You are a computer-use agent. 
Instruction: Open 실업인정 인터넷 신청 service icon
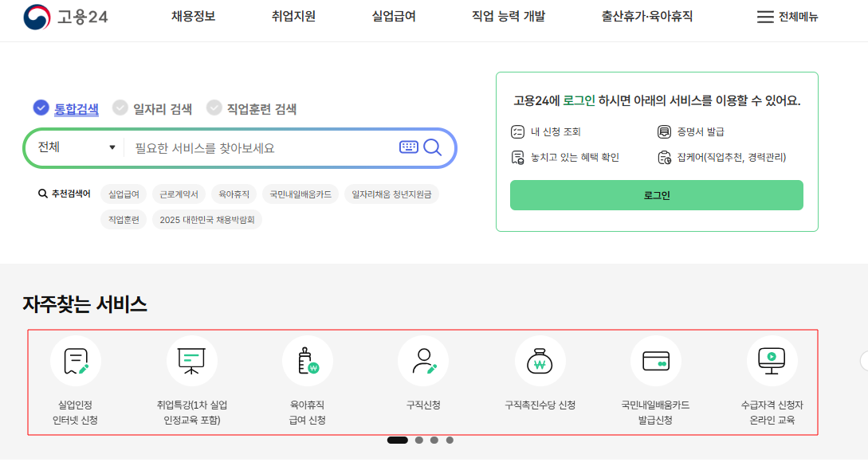click(x=75, y=361)
